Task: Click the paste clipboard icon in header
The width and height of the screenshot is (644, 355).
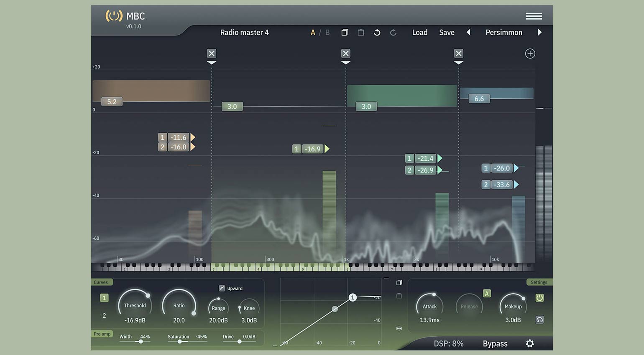Action: tap(361, 33)
